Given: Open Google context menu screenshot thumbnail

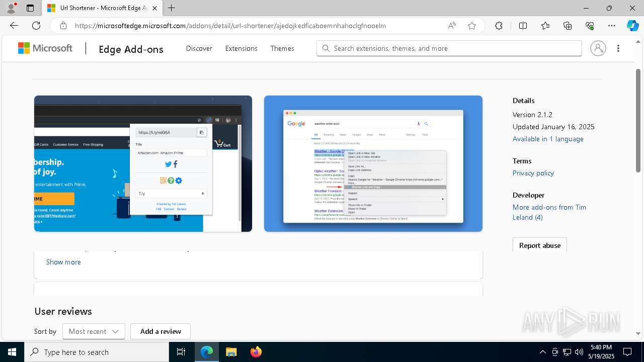Looking at the screenshot, I should click(373, 163).
